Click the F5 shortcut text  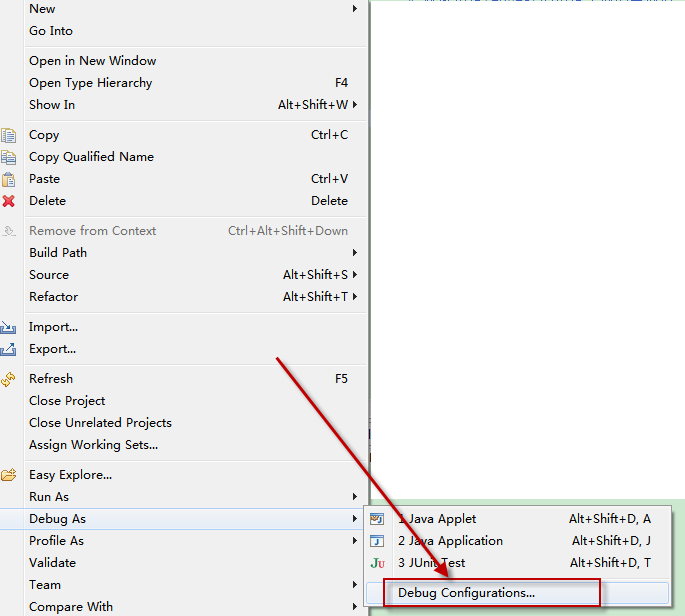click(x=341, y=379)
